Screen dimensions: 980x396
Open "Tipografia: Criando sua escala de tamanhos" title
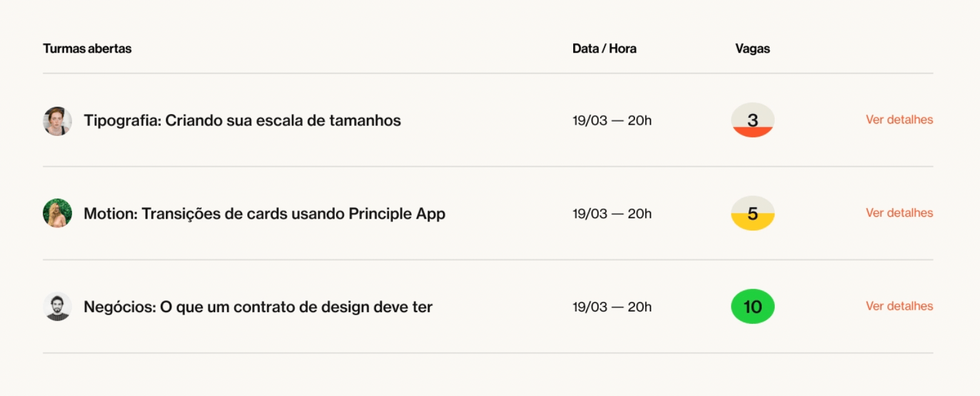[242, 120]
